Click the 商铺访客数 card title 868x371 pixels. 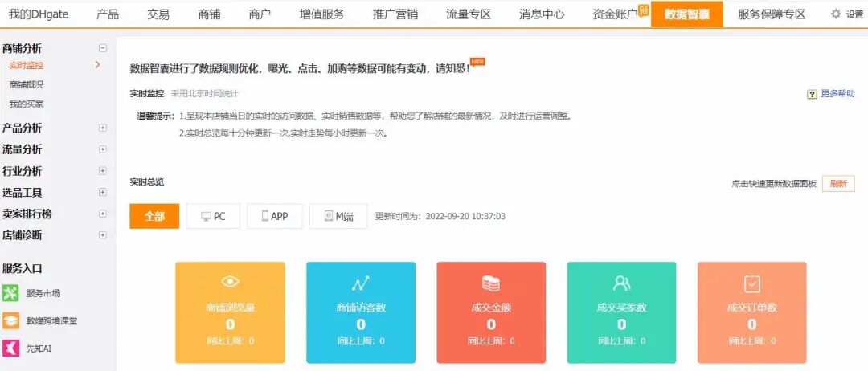tap(360, 308)
